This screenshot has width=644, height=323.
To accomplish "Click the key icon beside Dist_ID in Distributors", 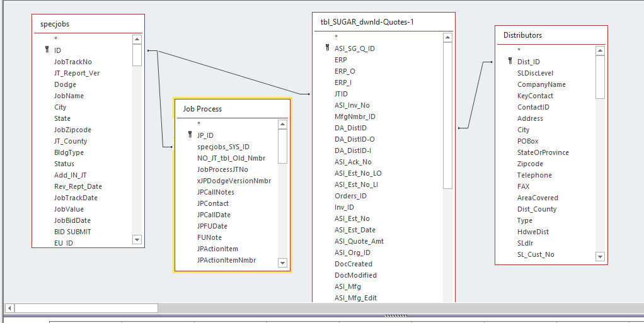I will click(510, 62).
